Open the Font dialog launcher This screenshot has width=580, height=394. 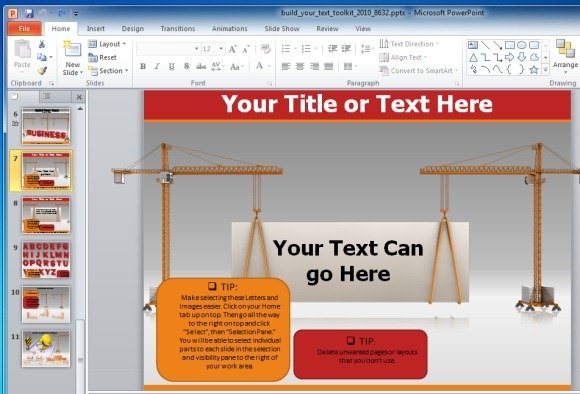pos(270,84)
